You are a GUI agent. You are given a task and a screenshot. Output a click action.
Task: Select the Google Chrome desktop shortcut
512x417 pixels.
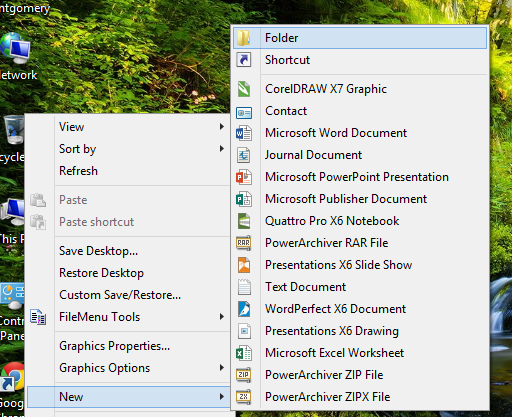coord(12,389)
